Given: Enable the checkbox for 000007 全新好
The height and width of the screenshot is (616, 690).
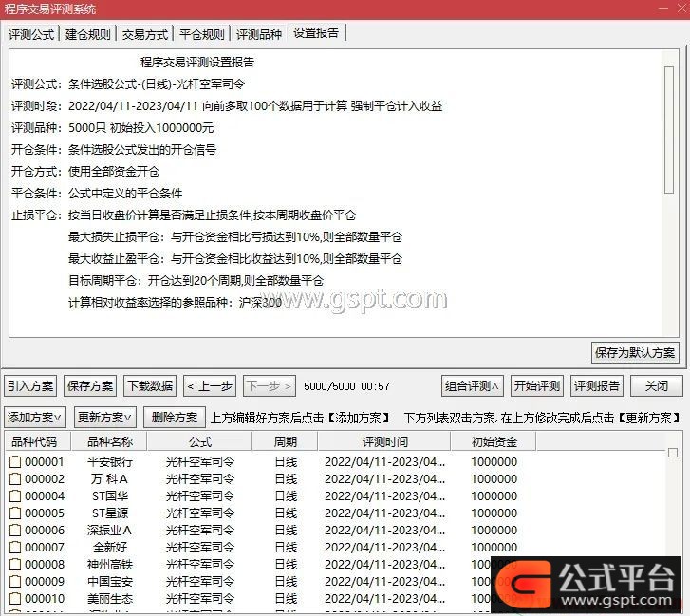Looking at the screenshot, I should (x=15, y=548).
